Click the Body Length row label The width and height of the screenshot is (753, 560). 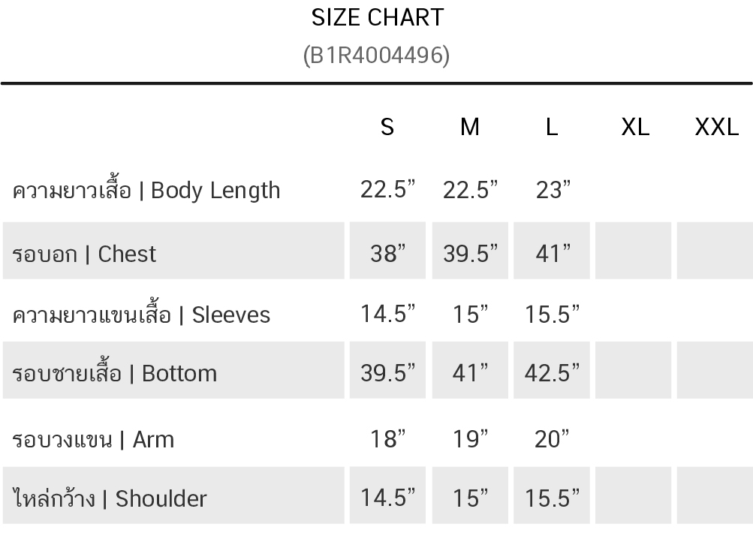click(146, 190)
